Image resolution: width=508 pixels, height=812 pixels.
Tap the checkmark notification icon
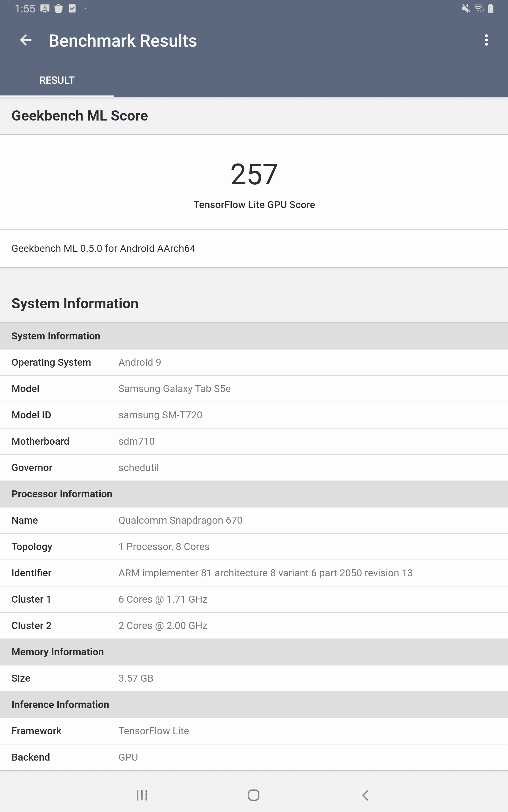[72, 8]
